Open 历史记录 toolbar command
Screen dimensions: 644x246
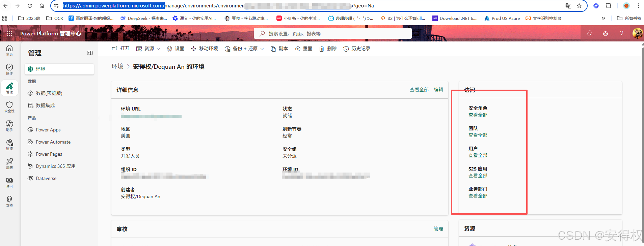[357, 49]
